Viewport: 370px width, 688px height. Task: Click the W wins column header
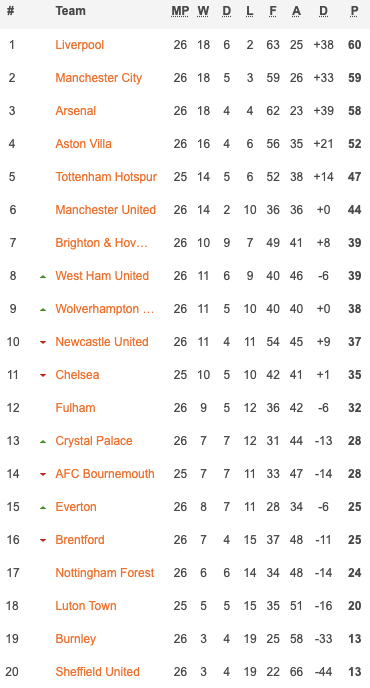point(203,11)
